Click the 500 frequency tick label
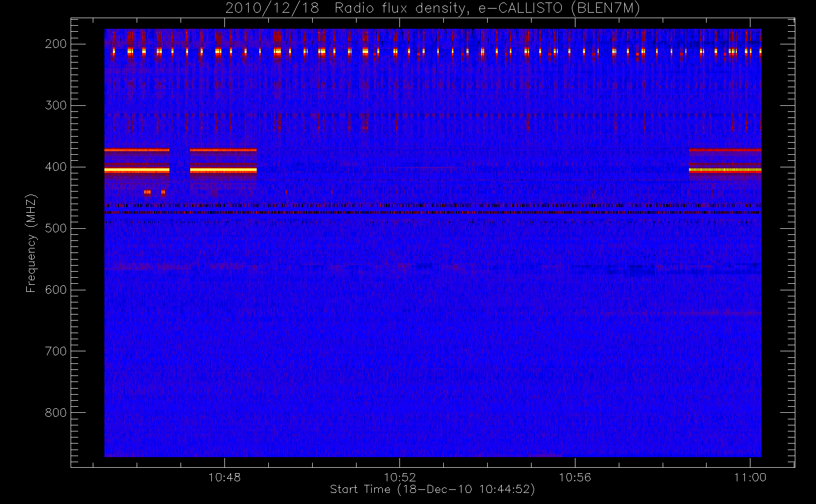The image size is (816, 504). point(56,228)
